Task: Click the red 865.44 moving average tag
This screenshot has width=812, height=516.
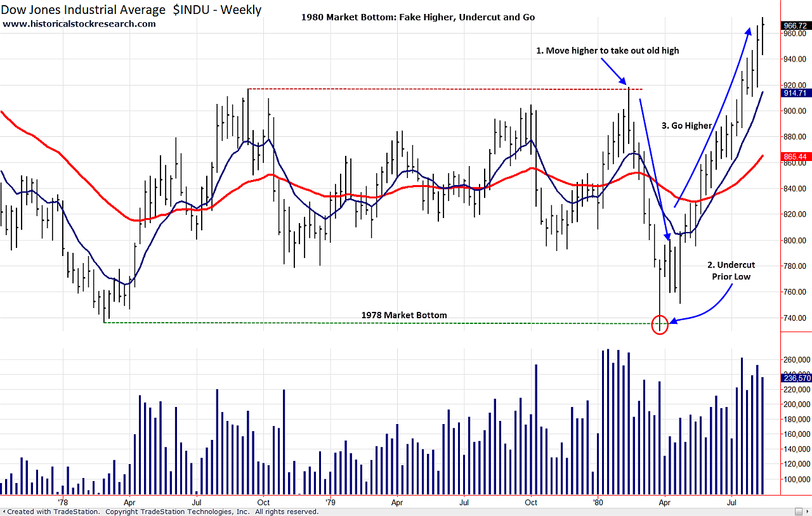Action: point(795,156)
